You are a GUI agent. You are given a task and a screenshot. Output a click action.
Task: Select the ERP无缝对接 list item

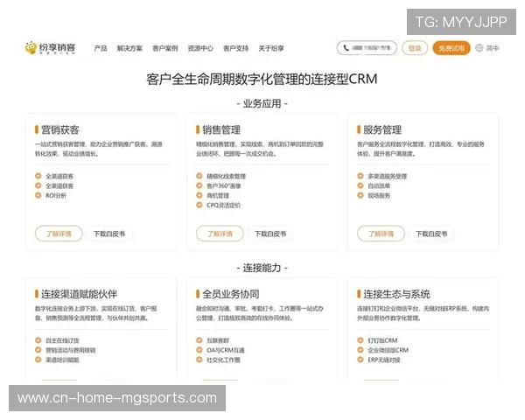coord(384,360)
